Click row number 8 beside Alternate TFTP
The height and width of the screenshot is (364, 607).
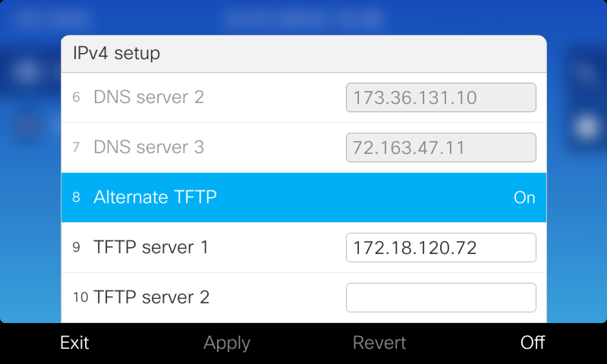[x=77, y=197]
